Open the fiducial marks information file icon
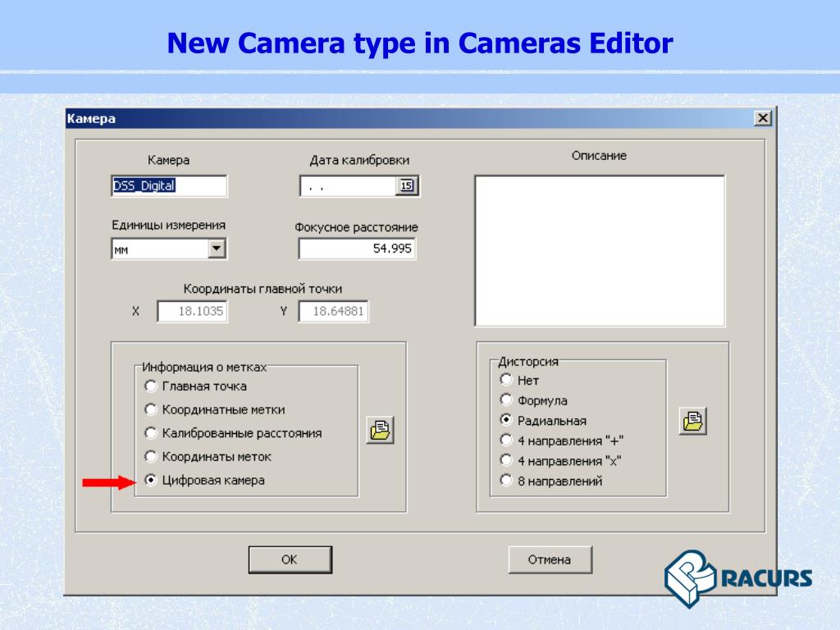Viewport: 840px width, 630px height. pos(380,430)
